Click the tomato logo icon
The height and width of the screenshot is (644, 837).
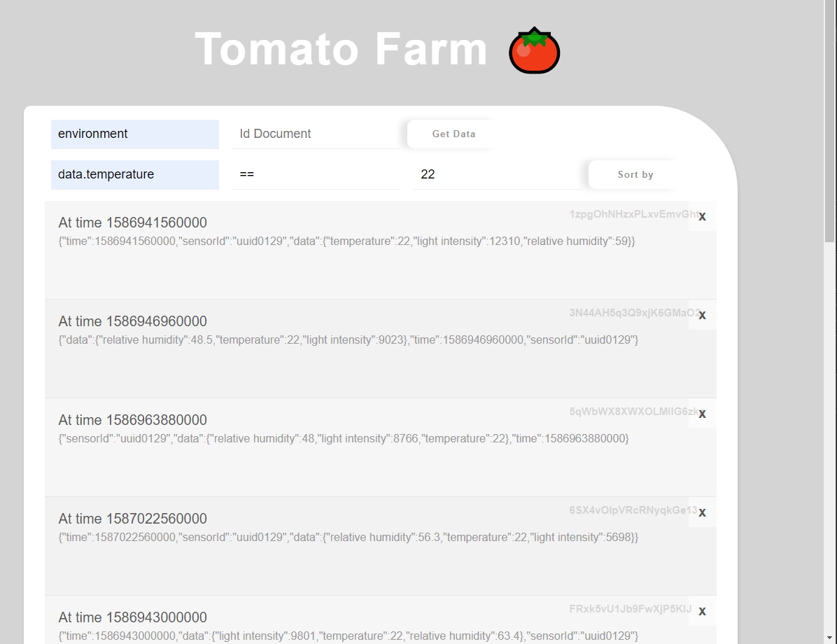[x=535, y=50]
